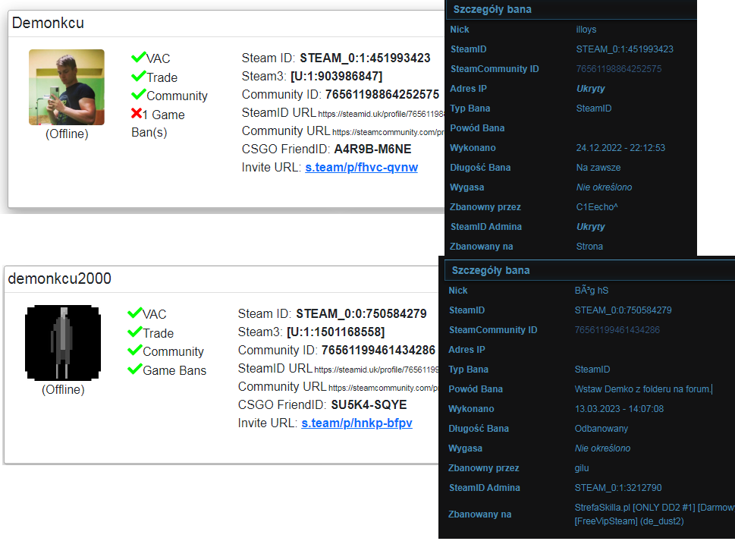Click the green Trade checkmark in Demonkcu card
735x560 pixels.
click(138, 76)
